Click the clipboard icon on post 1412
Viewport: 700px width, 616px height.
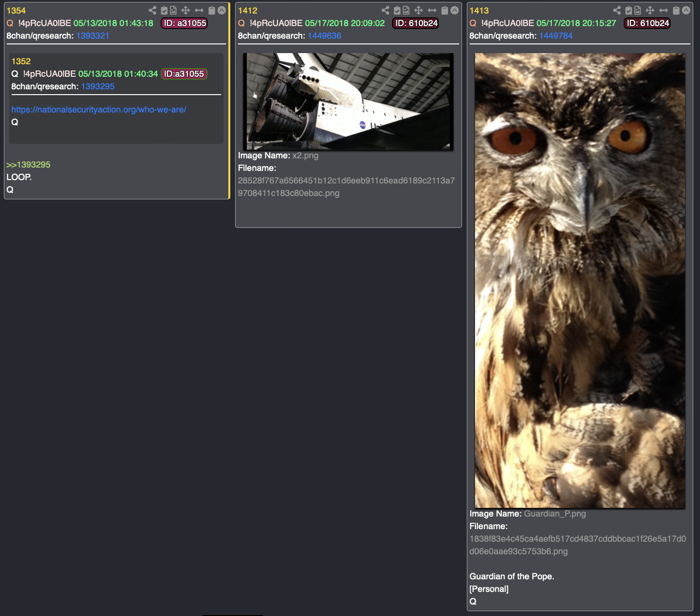coord(445,10)
